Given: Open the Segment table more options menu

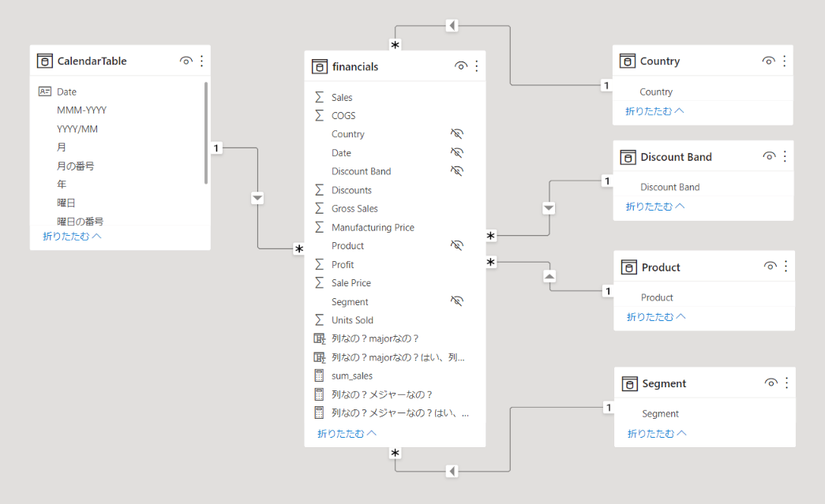Looking at the screenshot, I should pyautogui.click(x=786, y=383).
